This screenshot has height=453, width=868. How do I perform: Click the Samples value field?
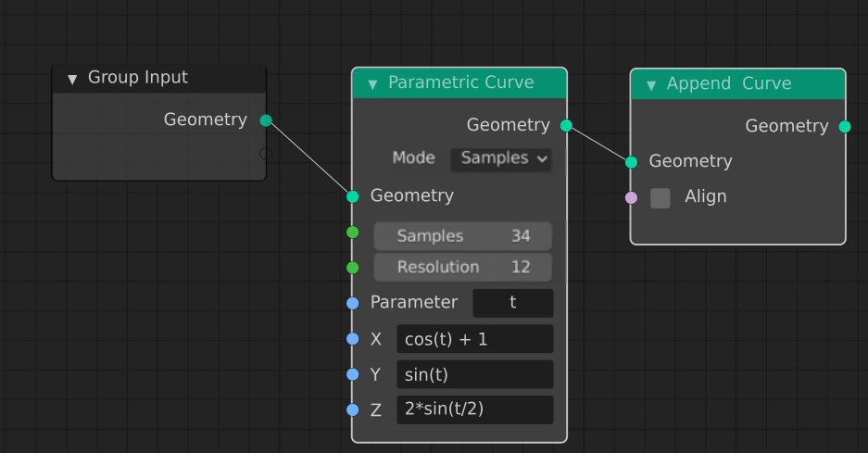click(x=463, y=236)
